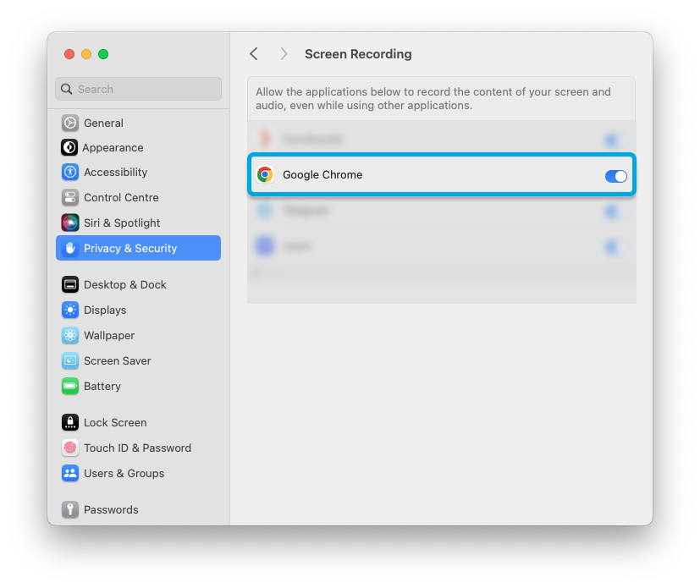Click the back navigation chevron
The width and height of the screenshot is (700, 588).
click(253, 53)
